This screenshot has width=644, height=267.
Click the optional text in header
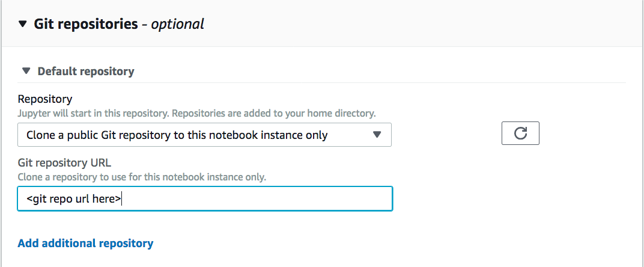pos(177,24)
